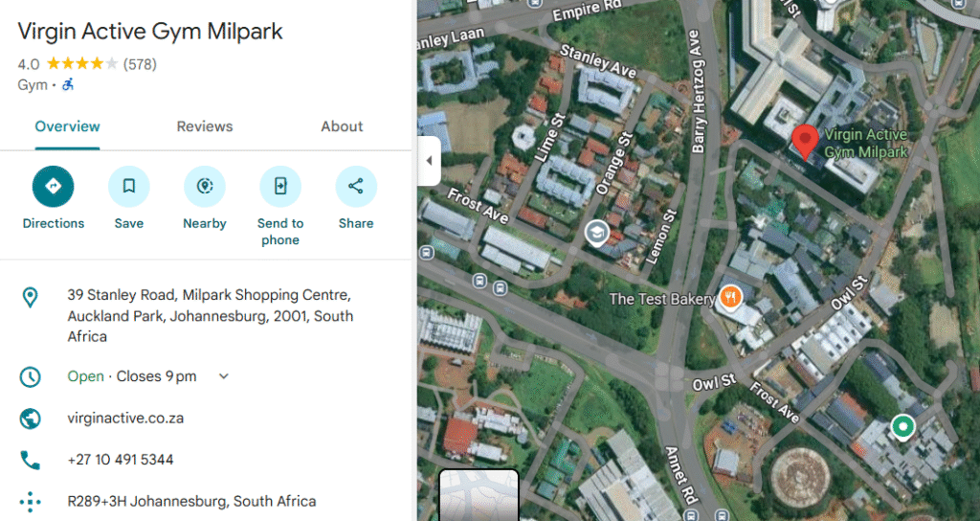Click the green circular map marker
The image size is (980, 521).
(x=902, y=425)
